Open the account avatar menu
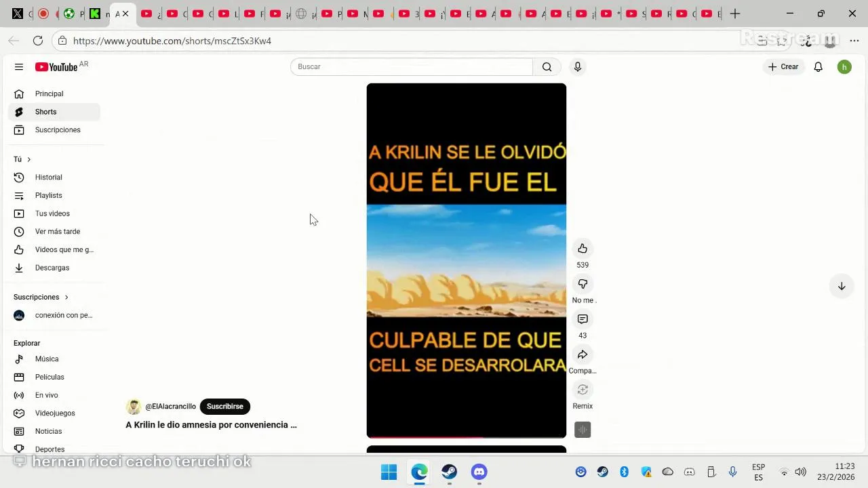This screenshot has height=488, width=868. (844, 66)
